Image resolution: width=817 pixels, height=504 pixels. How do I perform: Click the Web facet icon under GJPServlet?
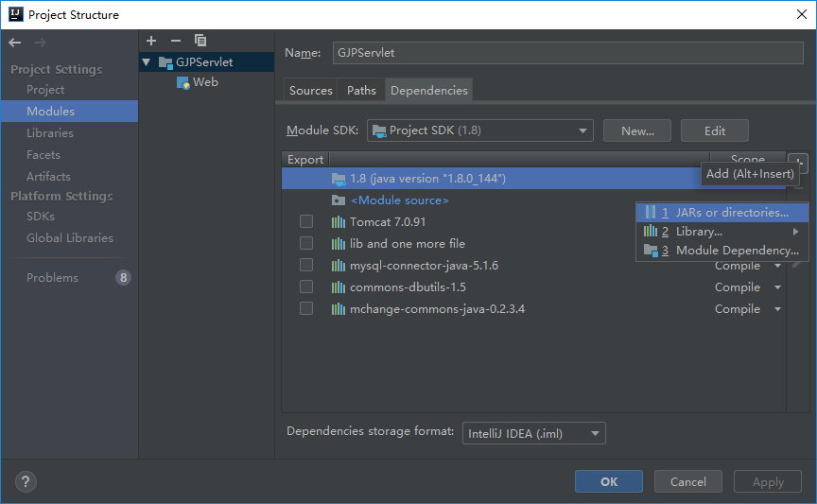point(183,82)
